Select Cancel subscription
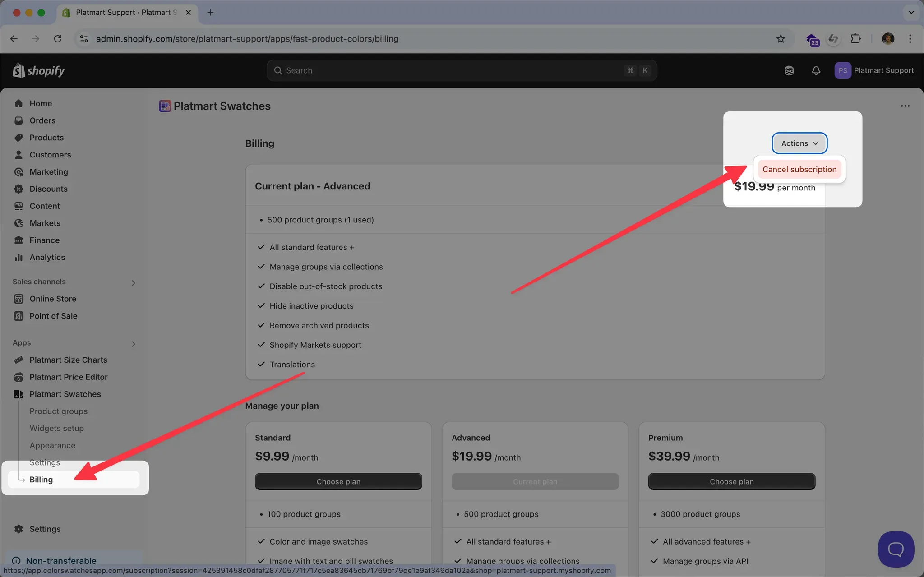Viewport: 924px width, 577px height. (799, 169)
